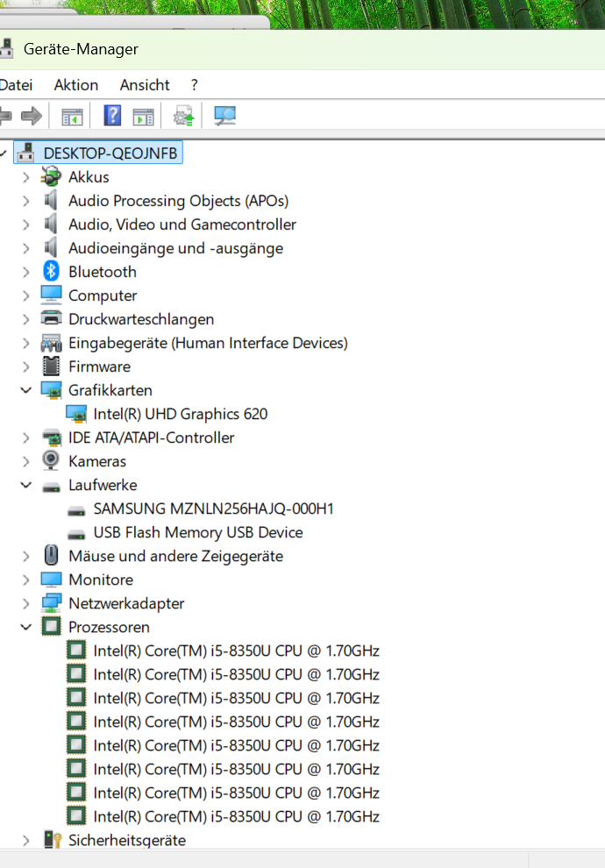The width and height of the screenshot is (605, 868).
Task: Click scan for hardware changes monitor icon
Action: pos(224,116)
